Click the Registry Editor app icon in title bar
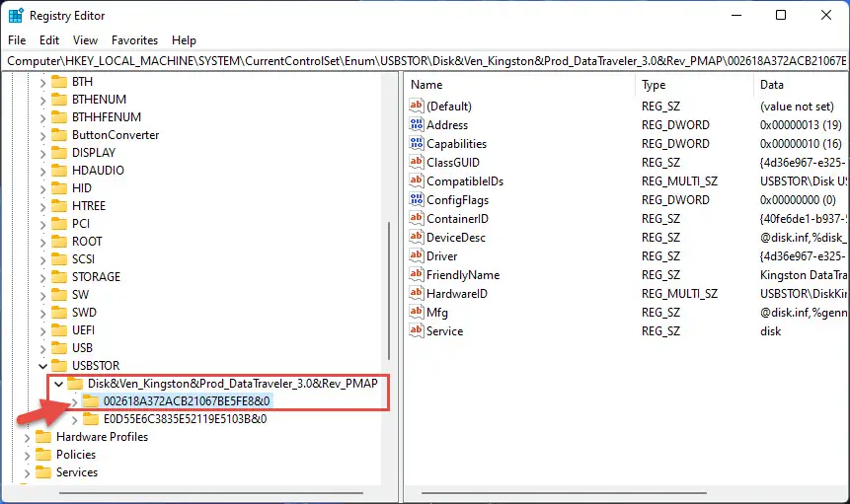850x504 pixels. tap(16, 16)
